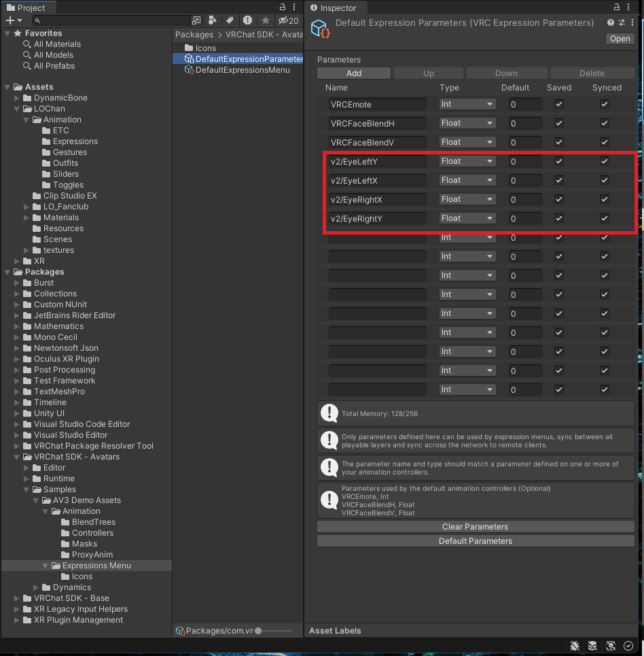The image size is (644, 656).
Task: Expand the Burst package folder
Action: coord(17,283)
